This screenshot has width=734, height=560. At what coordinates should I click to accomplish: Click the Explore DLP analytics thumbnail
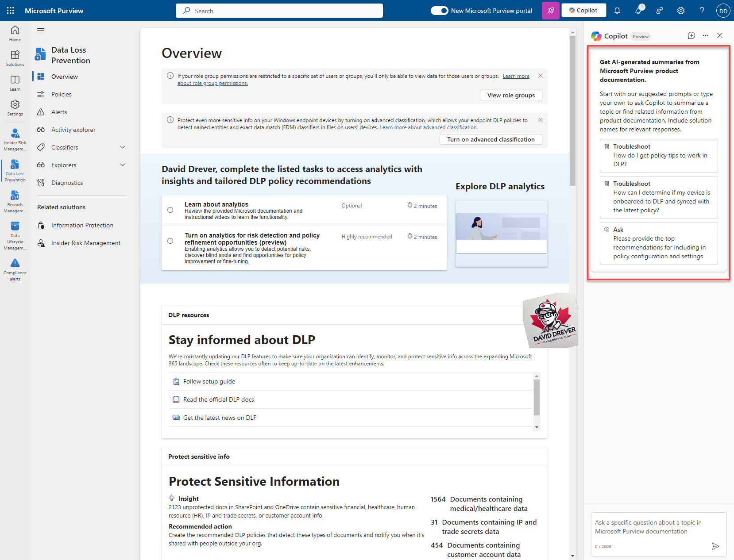tap(502, 233)
